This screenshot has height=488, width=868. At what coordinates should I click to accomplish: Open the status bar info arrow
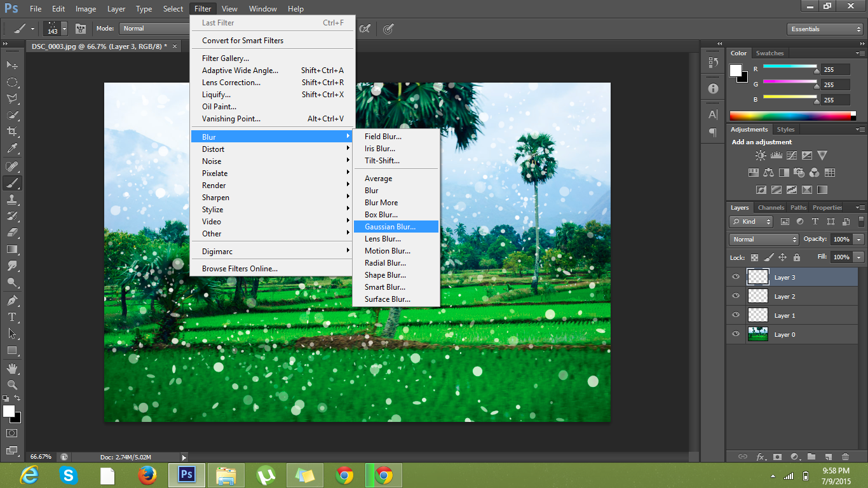(184, 457)
